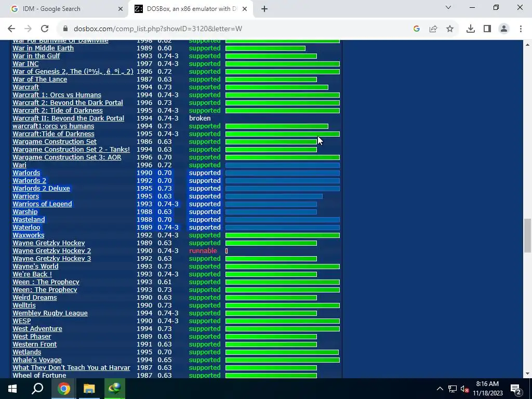
Task: Click the Wargame Construction Set link
Action: [x=54, y=142]
